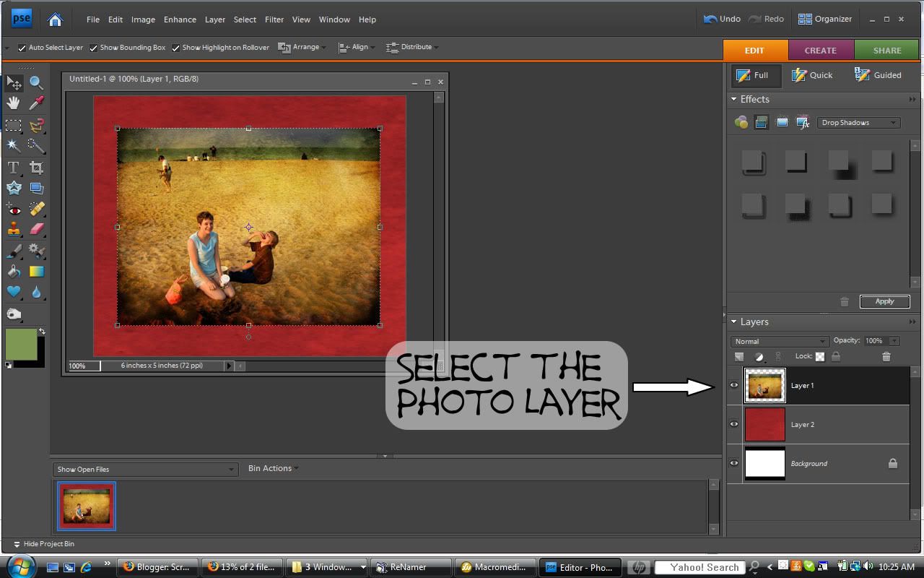This screenshot has height=578, width=924.
Task: Open the Filter menu
Action: (274, 20)
